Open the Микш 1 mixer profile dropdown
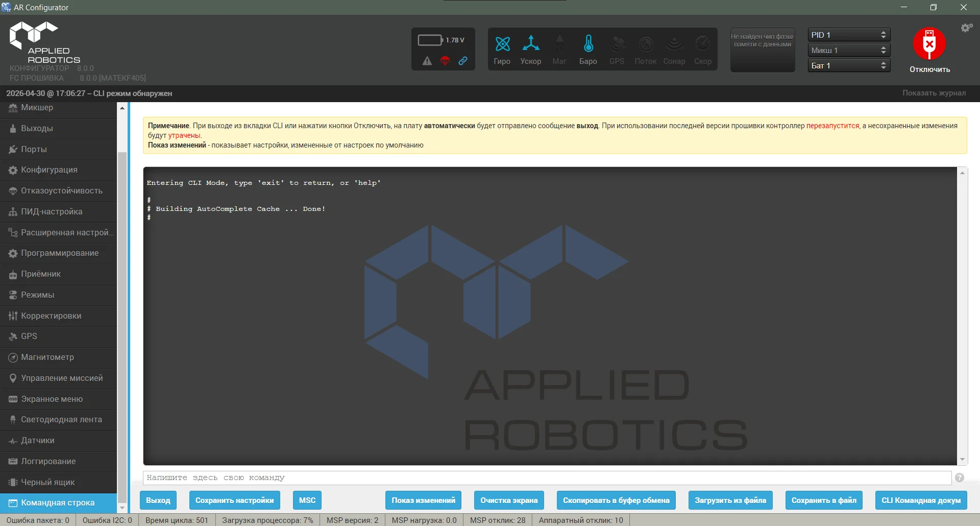Image resolution: width=980 pixels, height=526 pixels. click(849, 50)
